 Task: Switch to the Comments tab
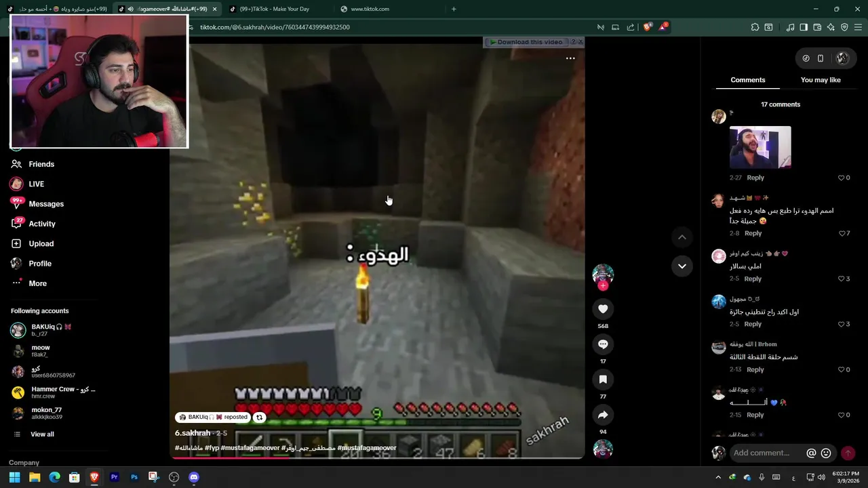tap(747, 80)
